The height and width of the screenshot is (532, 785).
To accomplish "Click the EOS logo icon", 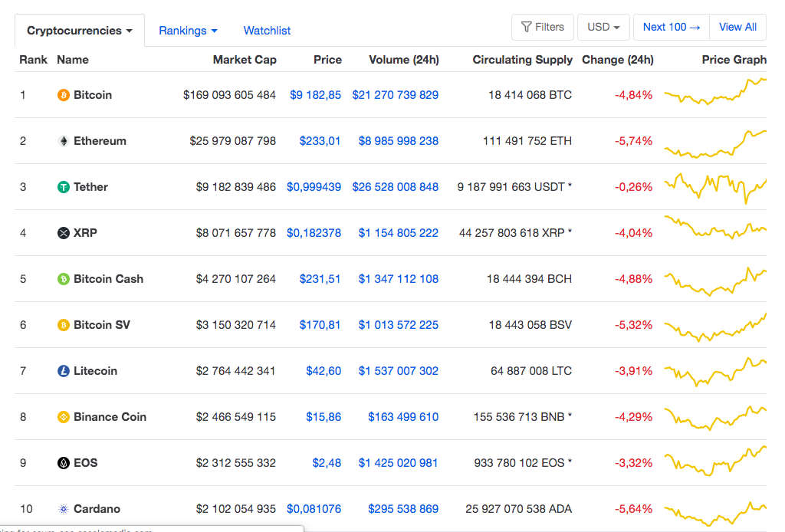I will (x=63, y=463).
